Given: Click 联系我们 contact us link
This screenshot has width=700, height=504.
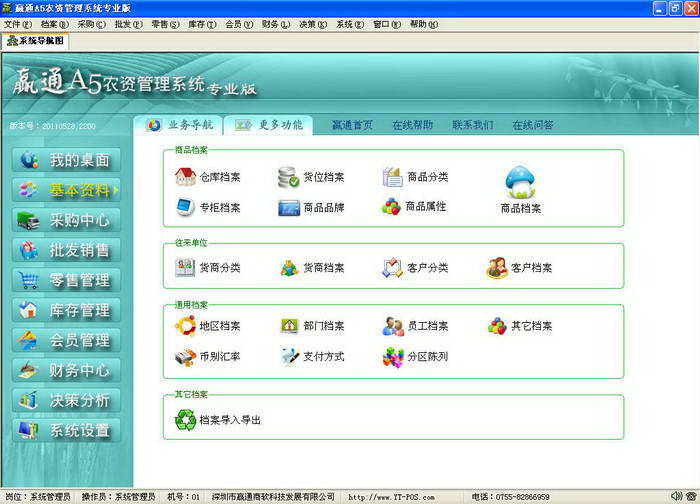Looking at the screenshot, I should pos(472,125).
